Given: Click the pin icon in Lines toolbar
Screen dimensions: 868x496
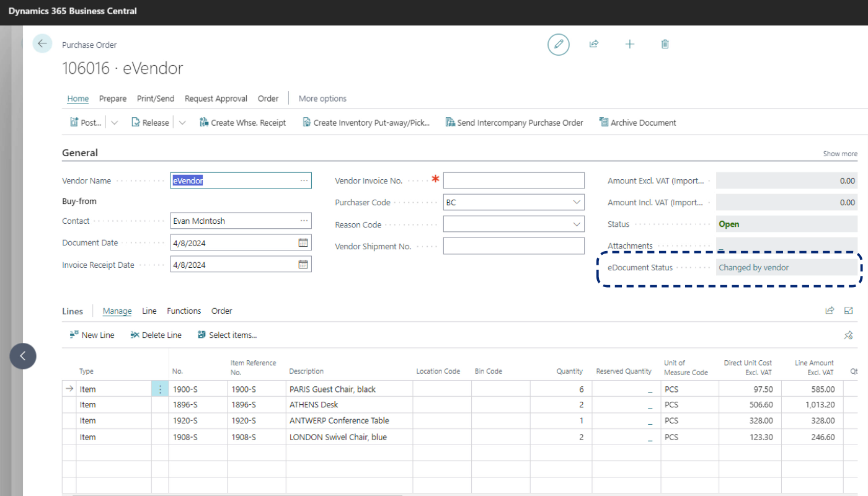Looking at the screenshot, I should (x=848, y=335).
